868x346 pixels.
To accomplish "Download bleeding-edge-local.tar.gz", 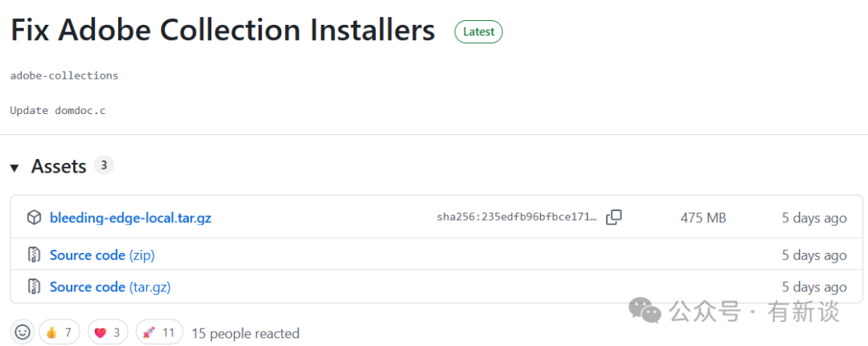I will [x=130, y=218].
